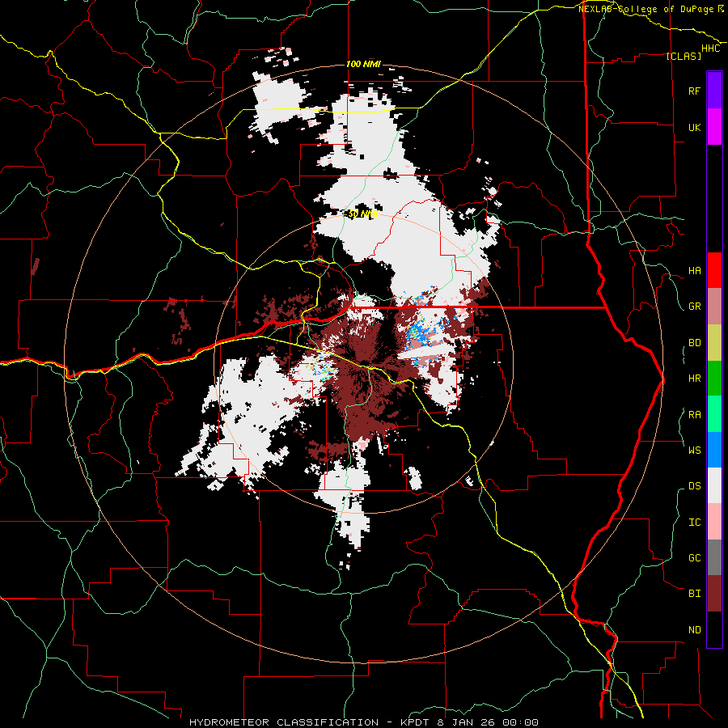Click the [CLAS] units label

tap(684, 56)
